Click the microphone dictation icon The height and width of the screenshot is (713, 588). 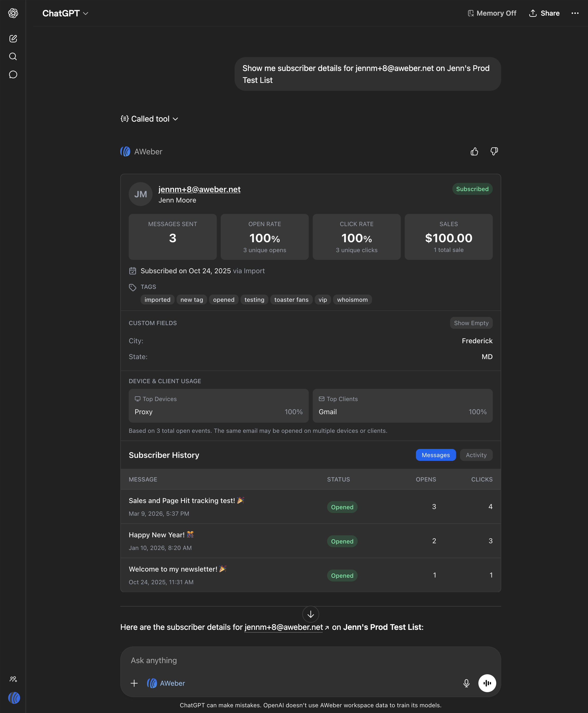[x=466, y=683]
